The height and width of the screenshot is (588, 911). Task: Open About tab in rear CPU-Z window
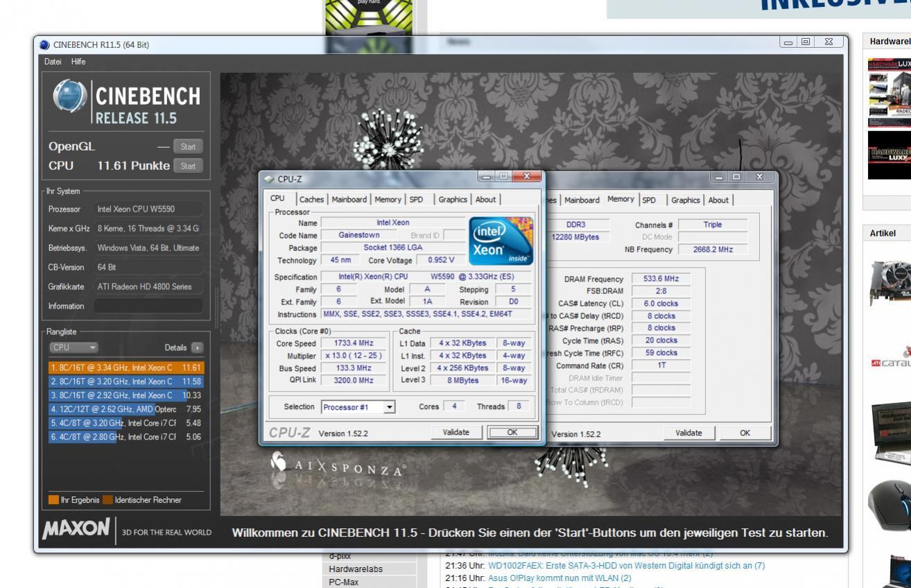tap(718, 200)
